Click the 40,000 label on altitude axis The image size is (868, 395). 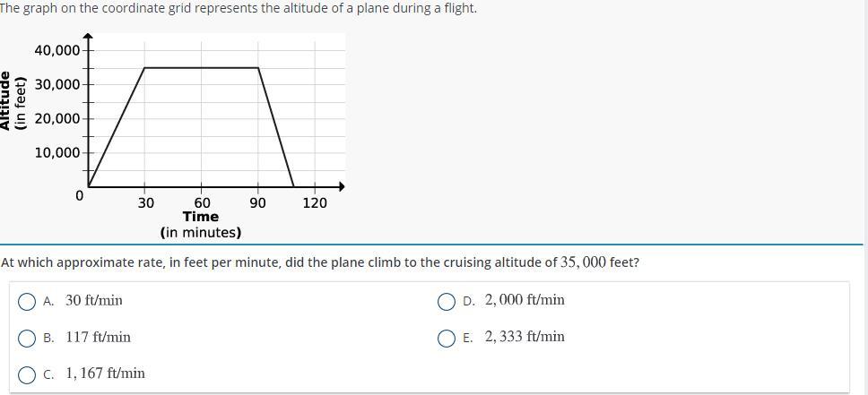[x=57, y=50]
